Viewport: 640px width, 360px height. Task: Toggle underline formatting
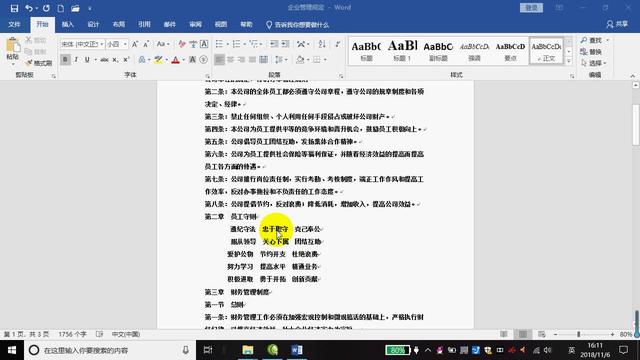coord(87,60)
